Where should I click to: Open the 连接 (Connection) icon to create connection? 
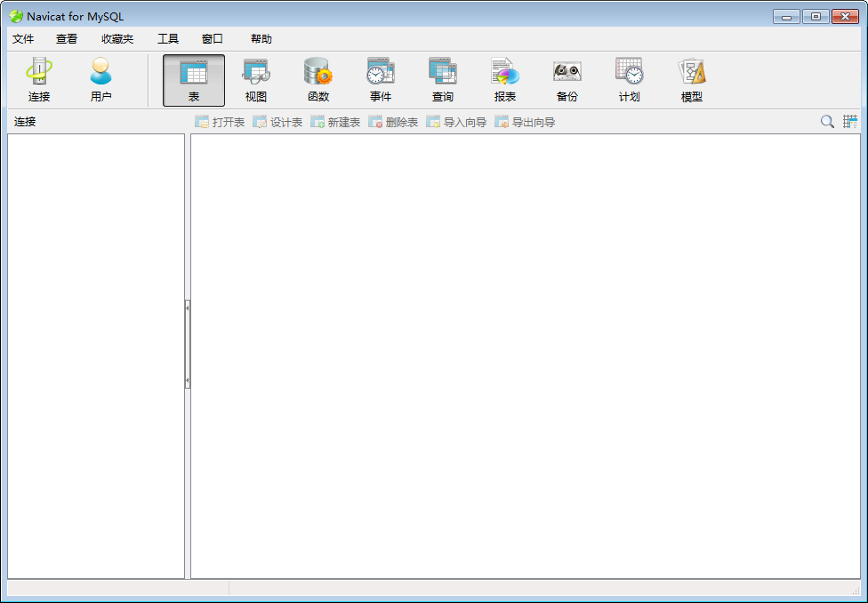coord(37,78)
